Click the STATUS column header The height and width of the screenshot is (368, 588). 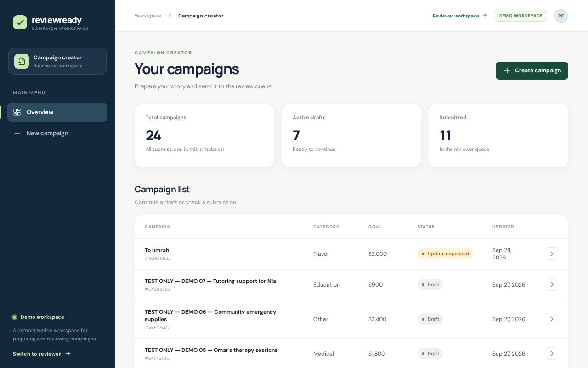pos(426,227)
